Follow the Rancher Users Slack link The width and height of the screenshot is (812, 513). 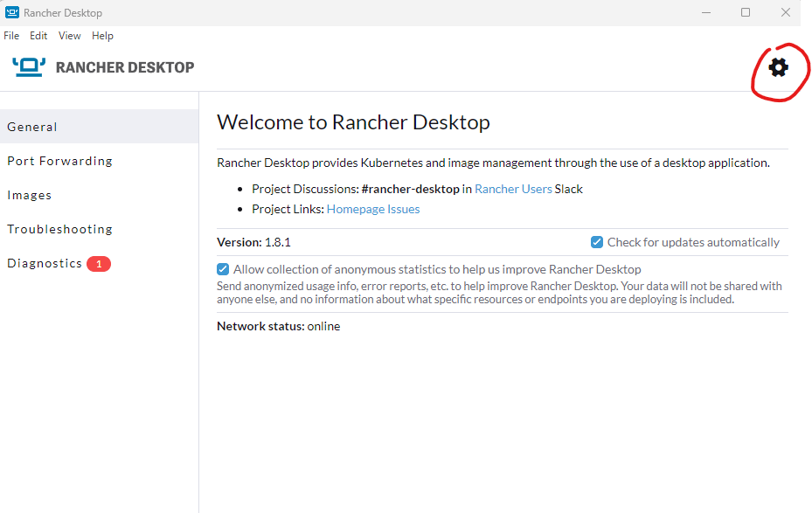pyautogui.click(x=513, y=189)
